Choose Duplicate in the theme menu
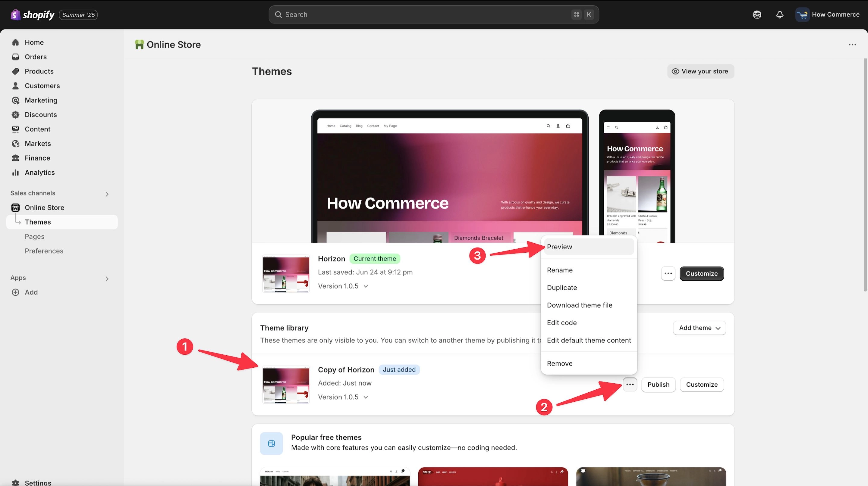868x486 pixels. tap(589, 288)
